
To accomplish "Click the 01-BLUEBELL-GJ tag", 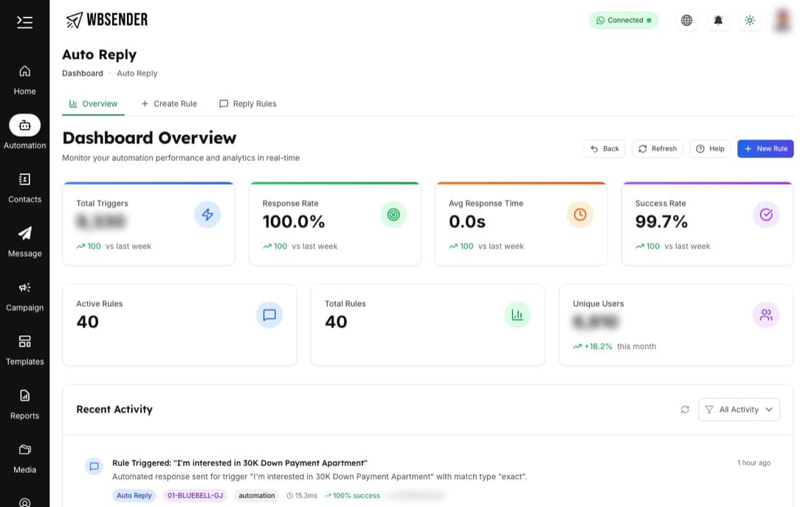I will click(195, 496).
